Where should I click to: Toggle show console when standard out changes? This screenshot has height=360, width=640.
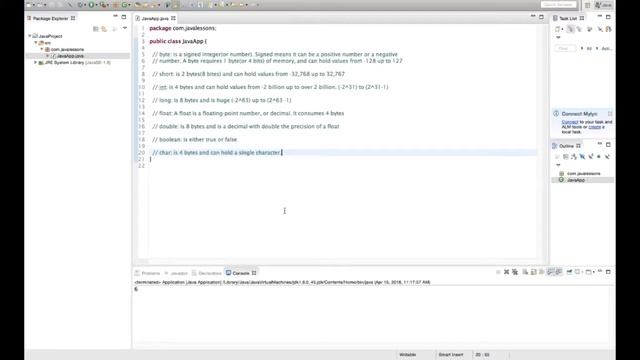550,272
